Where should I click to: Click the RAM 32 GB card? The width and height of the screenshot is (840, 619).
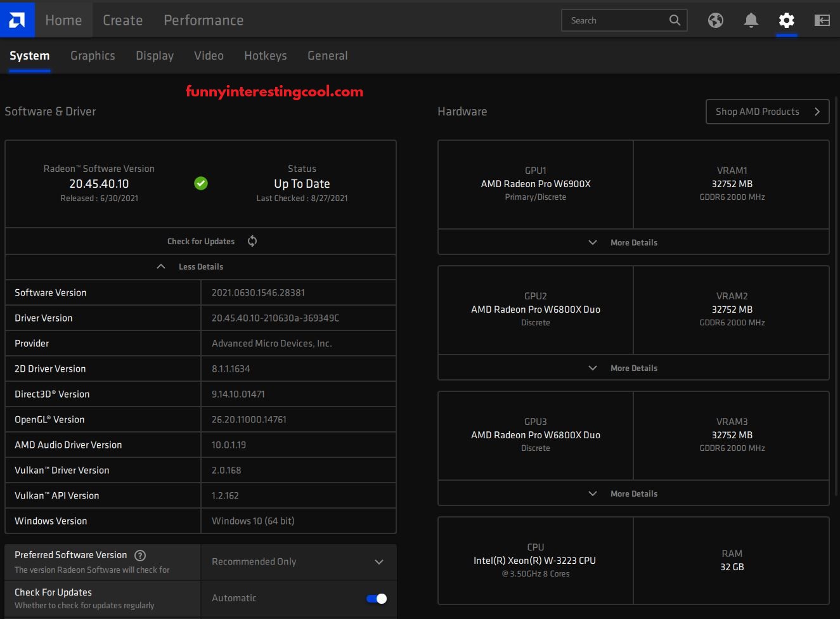(x=732, y=561)
